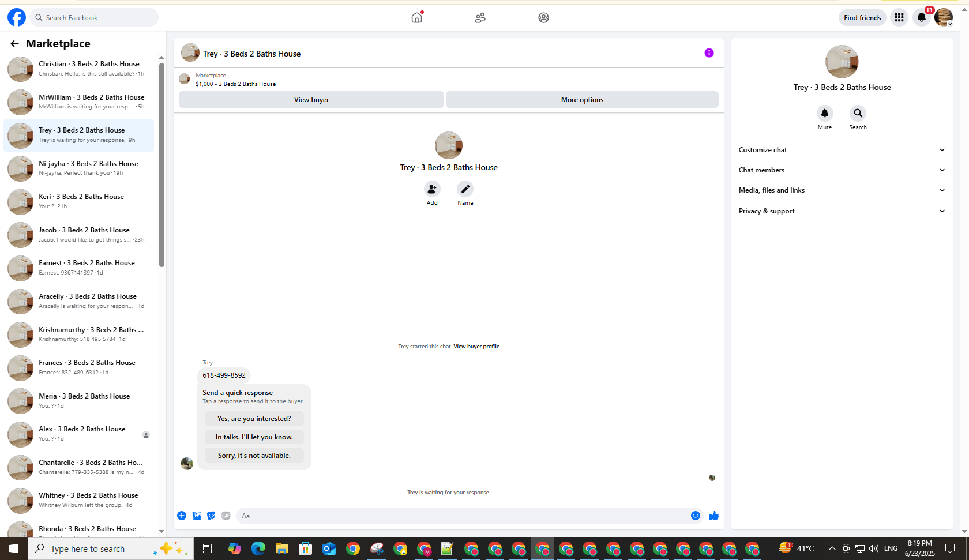The height and width of the screenshot is (560, 969).
Task: Click the conversation list scroll-down arrow
Action: [x=161, y=531]
